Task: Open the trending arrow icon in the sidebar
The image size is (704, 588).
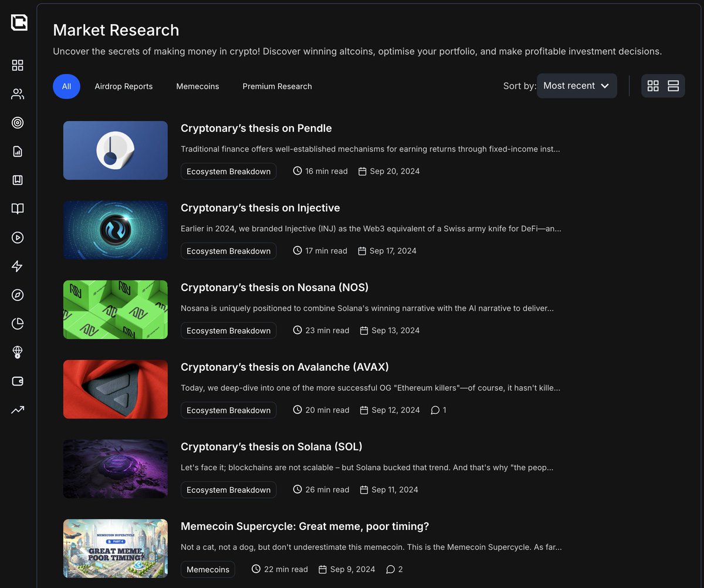Action: [18, 410]
